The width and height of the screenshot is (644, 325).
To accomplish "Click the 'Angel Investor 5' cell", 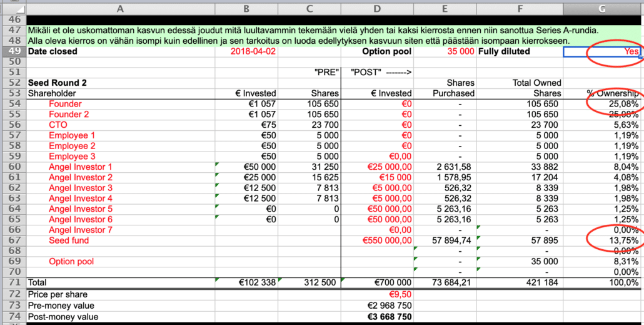I will point(120,209).
